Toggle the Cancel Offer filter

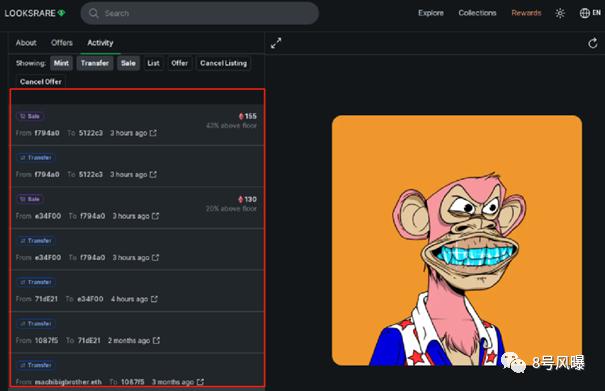[41, 82]
